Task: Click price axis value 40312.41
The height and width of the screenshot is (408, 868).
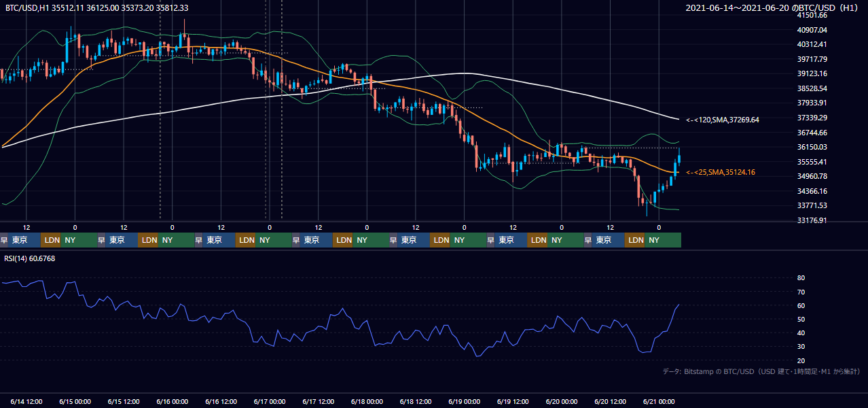Action: 812,44
